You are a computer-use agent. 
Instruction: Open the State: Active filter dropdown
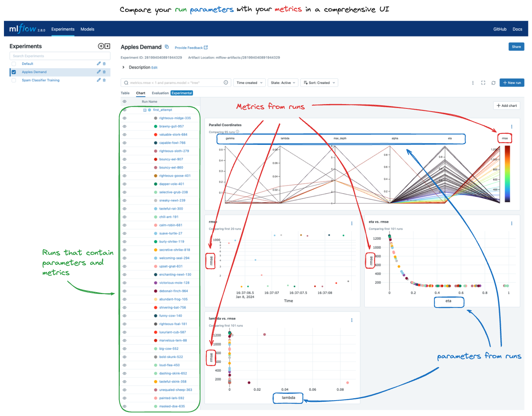[283, 83]
